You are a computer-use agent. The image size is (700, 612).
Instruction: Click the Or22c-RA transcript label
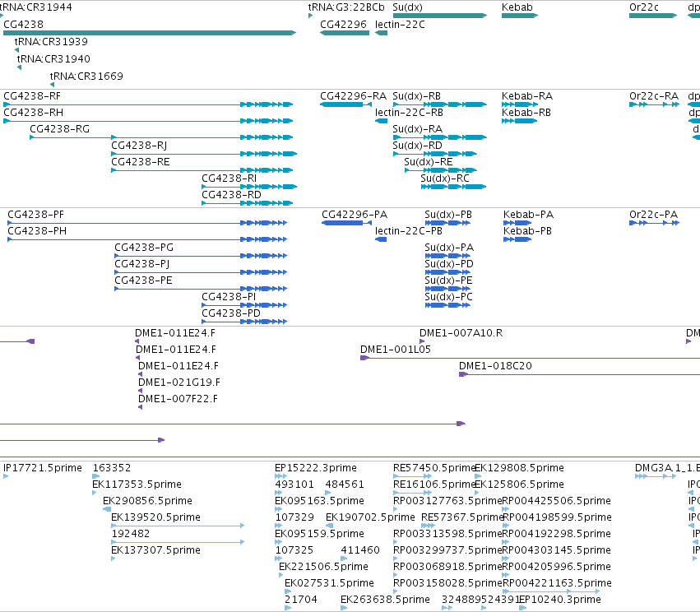click(654, 96)
